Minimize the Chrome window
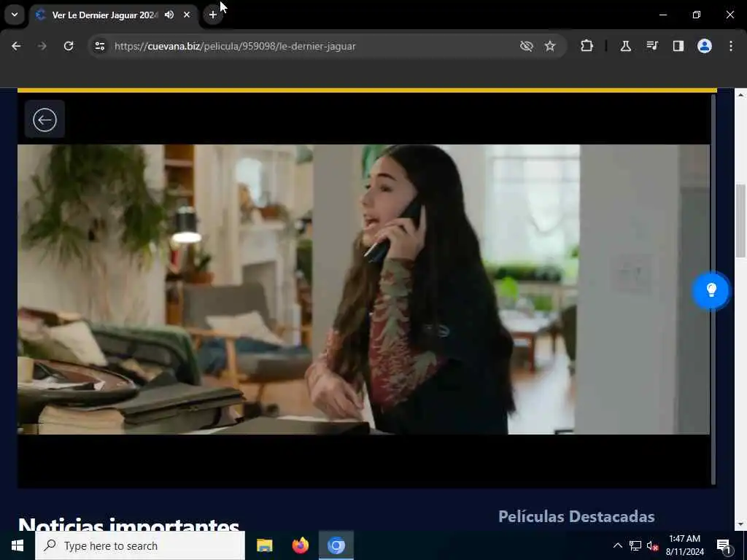747x560 pixels. pyautogui.click(x=663, y=15)
